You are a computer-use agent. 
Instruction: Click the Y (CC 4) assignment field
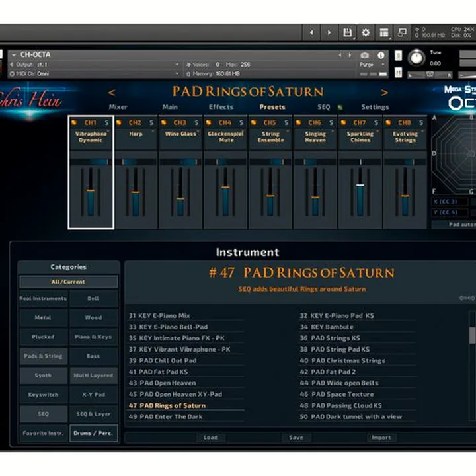tap(450, 212)
